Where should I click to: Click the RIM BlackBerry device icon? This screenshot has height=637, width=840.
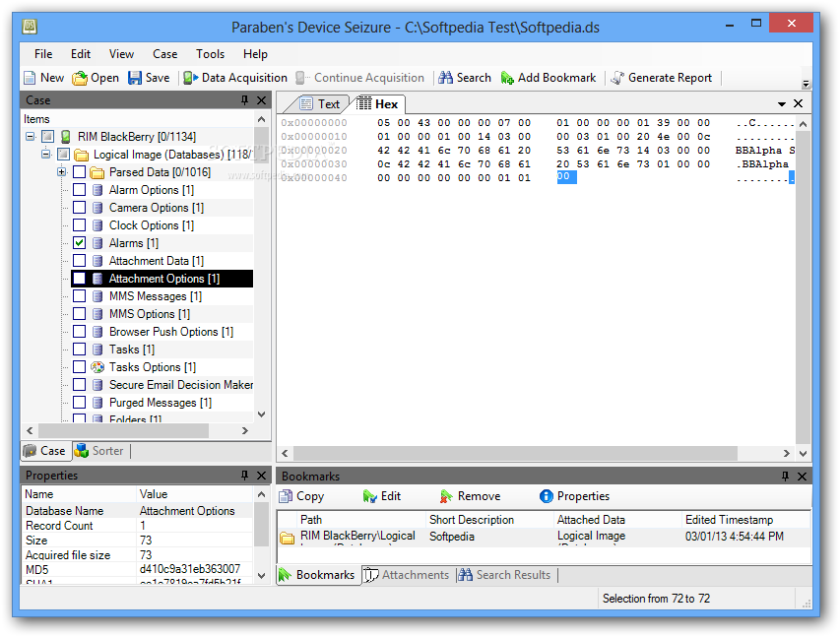[x=66, y=137]
